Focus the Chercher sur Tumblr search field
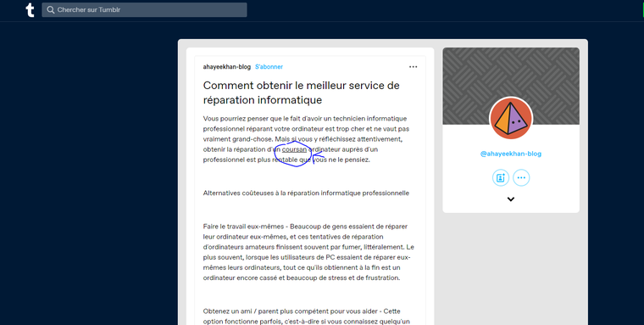 (x=144, y=10)
